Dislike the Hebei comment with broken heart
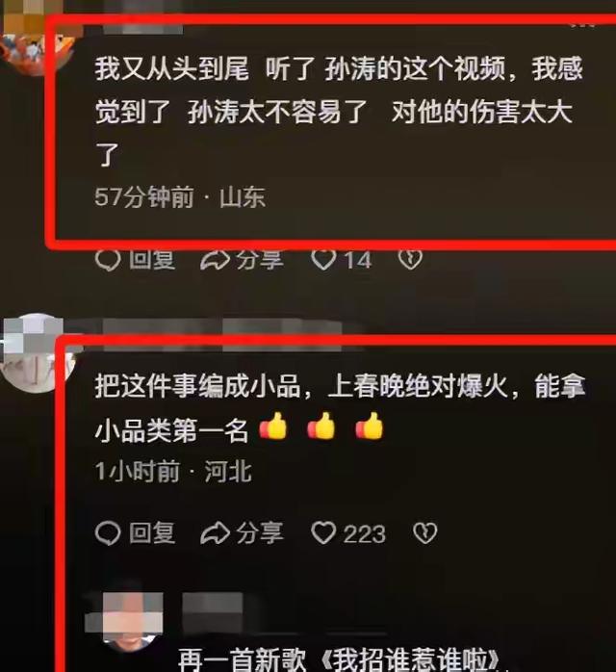The height and width of the screenshot is (672, 616). [x=425, y=533]
